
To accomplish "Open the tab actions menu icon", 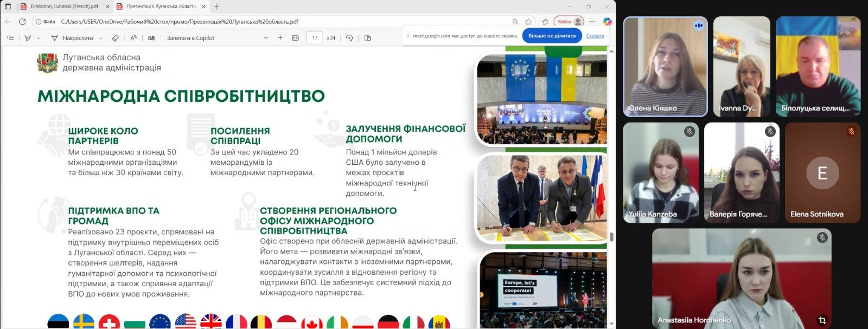I will (x=8, y=7).
